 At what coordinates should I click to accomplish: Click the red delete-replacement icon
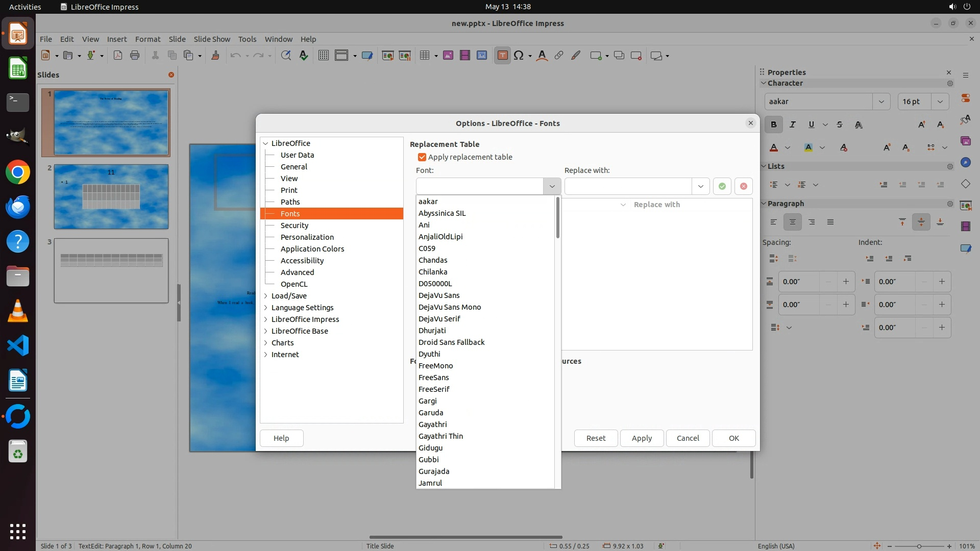click(x=744, y=186)
